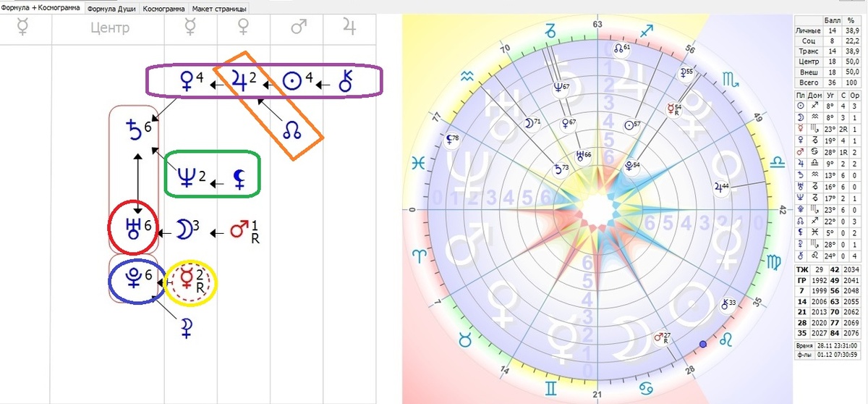Click the Aries sign on wheel rim
Viewport: 868px width, 404px height.
click(x=418, y=256)
